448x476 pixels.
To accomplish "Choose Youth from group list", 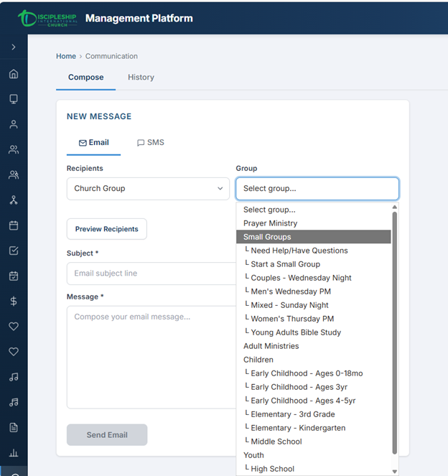I will click(x=314, y=455).
